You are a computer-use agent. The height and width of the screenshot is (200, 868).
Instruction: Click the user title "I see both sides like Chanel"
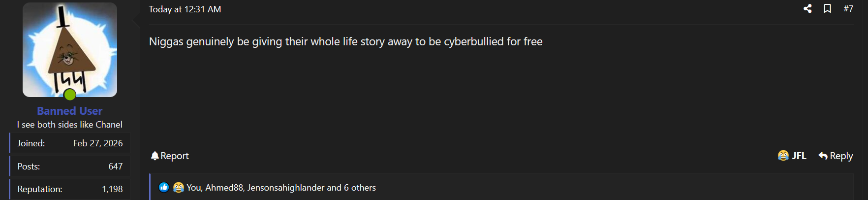tap(70, 125)
